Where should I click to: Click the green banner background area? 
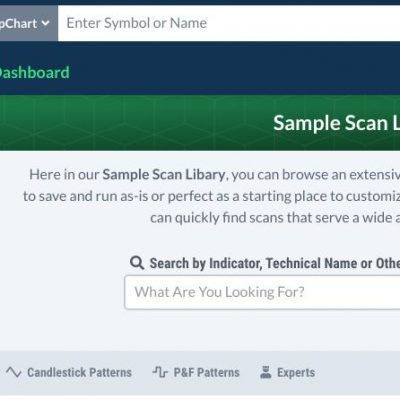pyautogui.click(x=133, y=123)
